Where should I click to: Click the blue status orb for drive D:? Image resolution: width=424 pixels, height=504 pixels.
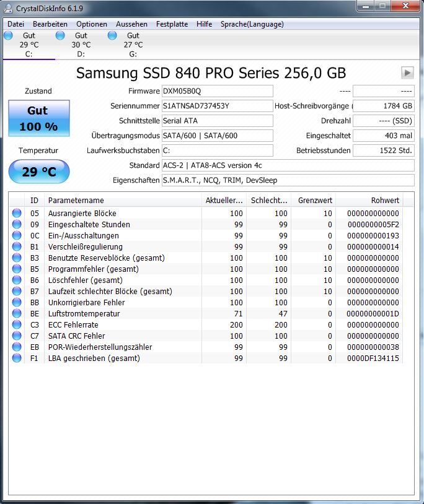[x=60, y=35]
